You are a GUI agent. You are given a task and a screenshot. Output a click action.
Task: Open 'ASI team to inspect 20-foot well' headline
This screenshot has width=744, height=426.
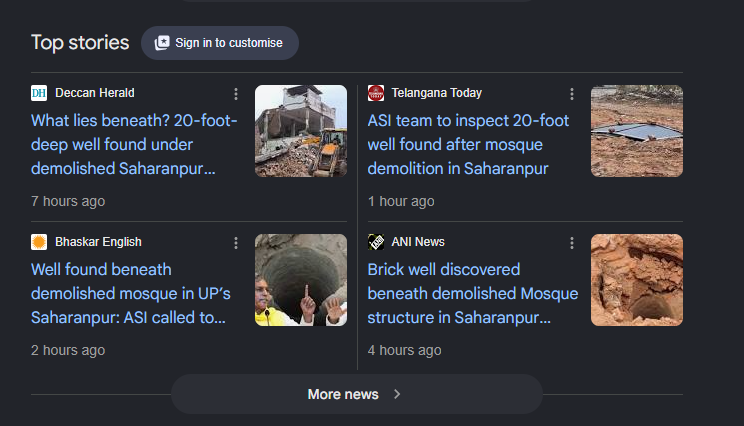click(468, 145)
